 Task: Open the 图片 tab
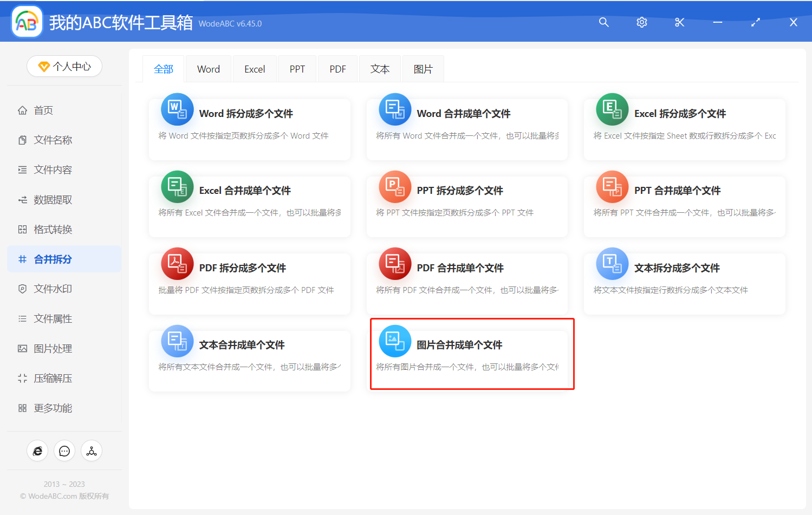[423, 69]
